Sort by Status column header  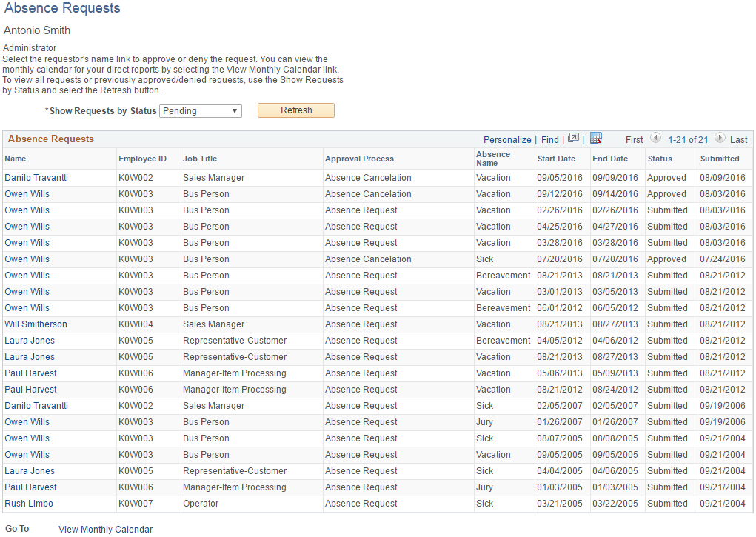(x=660, y=159)
